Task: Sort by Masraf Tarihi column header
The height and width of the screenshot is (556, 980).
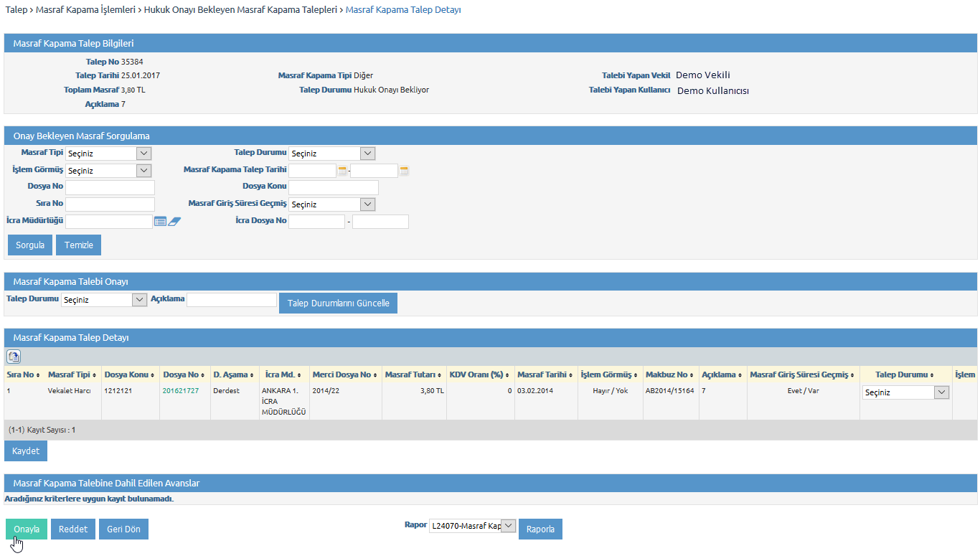Action: click(x=544, y=374)
